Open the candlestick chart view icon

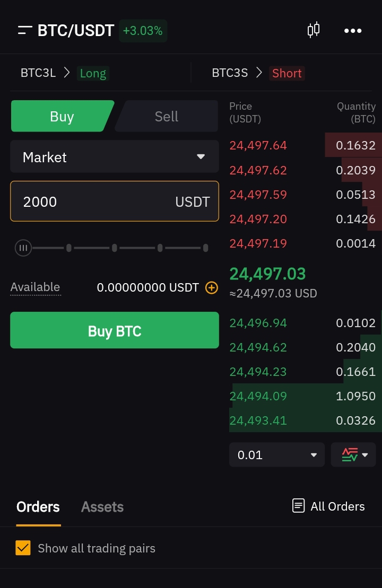coord(314,30)
